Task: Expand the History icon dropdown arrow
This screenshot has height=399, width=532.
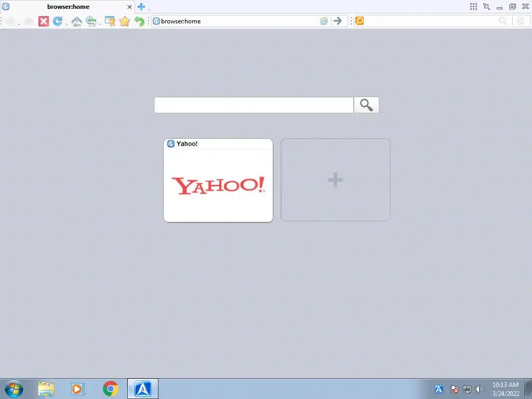Action: pos(99,24)
